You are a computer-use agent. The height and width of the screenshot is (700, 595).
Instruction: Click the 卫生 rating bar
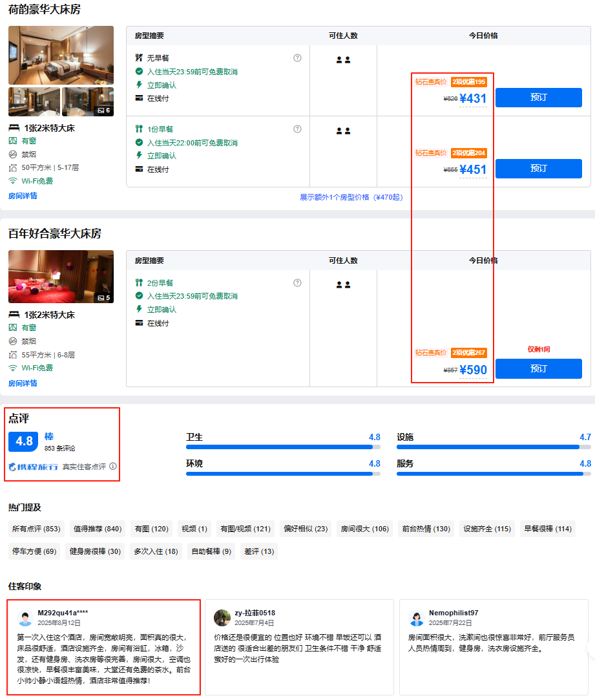283,447
